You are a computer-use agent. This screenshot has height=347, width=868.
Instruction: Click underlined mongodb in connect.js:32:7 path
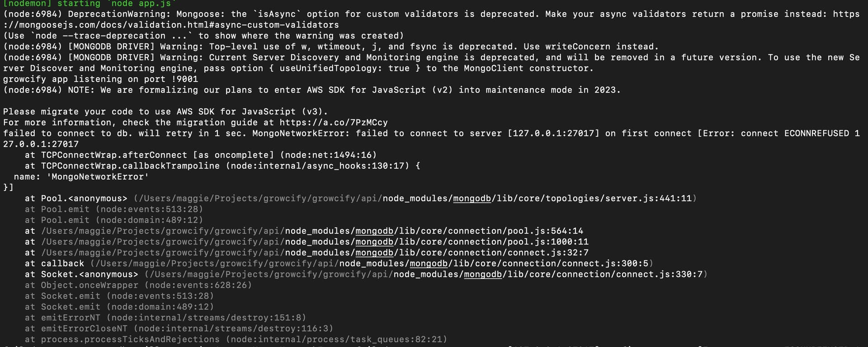click(374, 253)
